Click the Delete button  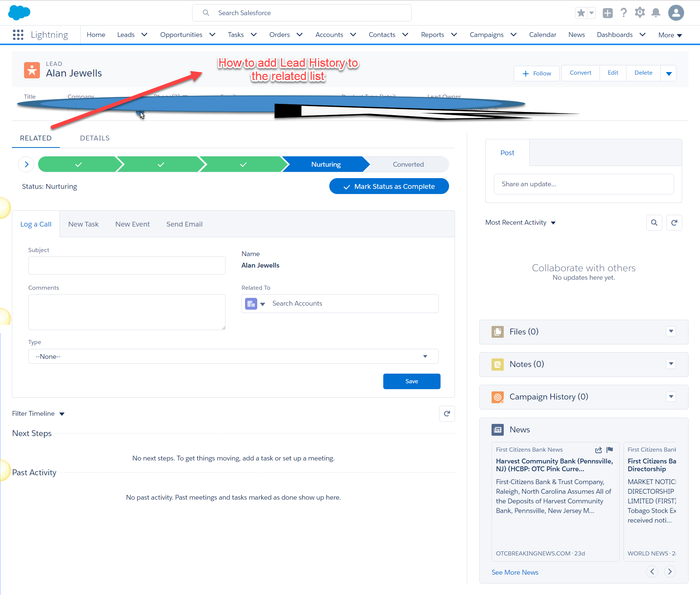click(x=643, y=73)
